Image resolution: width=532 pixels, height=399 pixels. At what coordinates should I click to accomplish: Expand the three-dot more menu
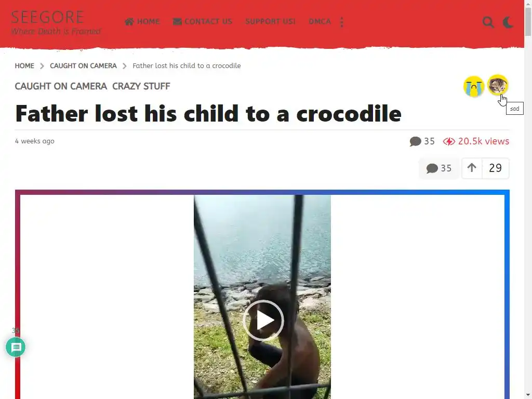tap(342, 22)
